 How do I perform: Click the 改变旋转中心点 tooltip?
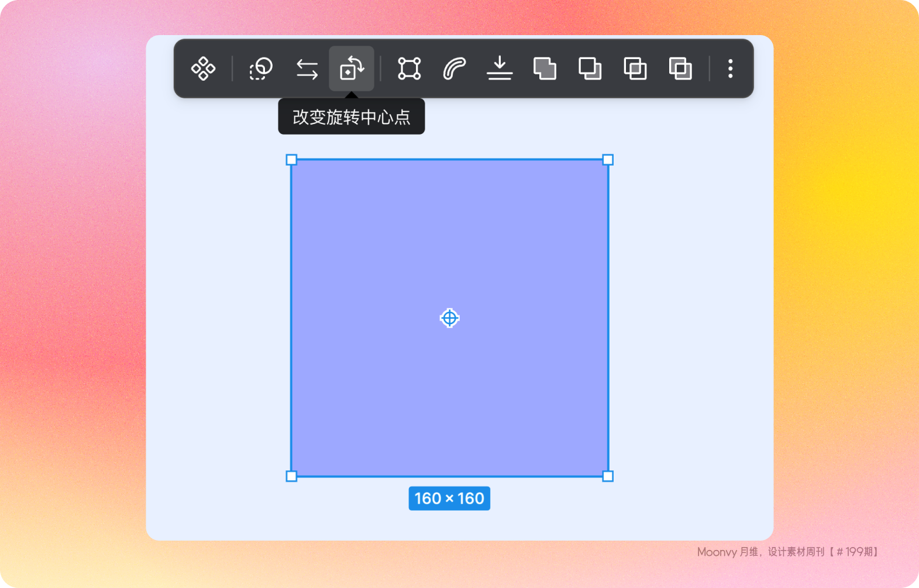[x=352, y=117]
